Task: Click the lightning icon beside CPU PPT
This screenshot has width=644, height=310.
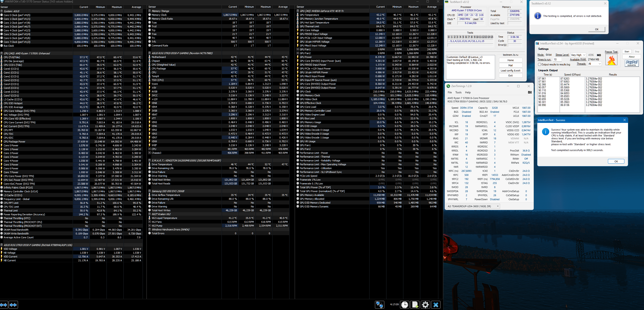Action: [x=2, y=130]
